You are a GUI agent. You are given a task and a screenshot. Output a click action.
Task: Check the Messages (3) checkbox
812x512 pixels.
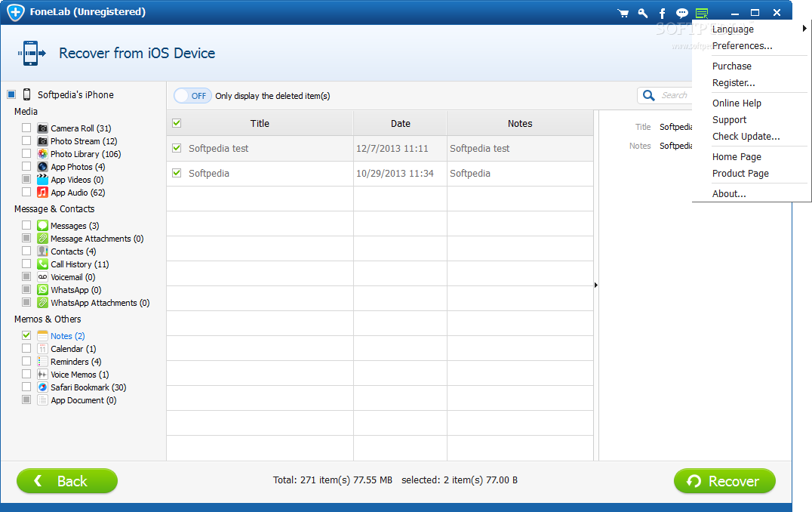[x=26, y=225]
